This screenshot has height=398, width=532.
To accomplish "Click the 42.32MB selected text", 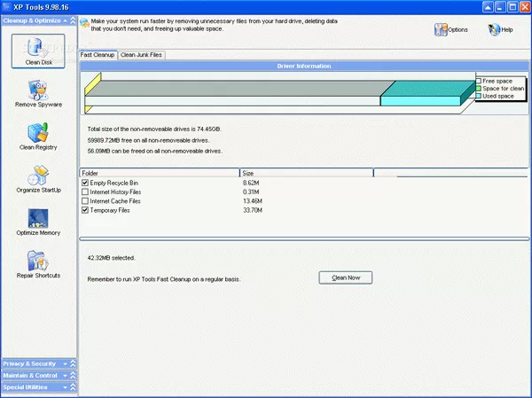I will (x=111, y=258).
